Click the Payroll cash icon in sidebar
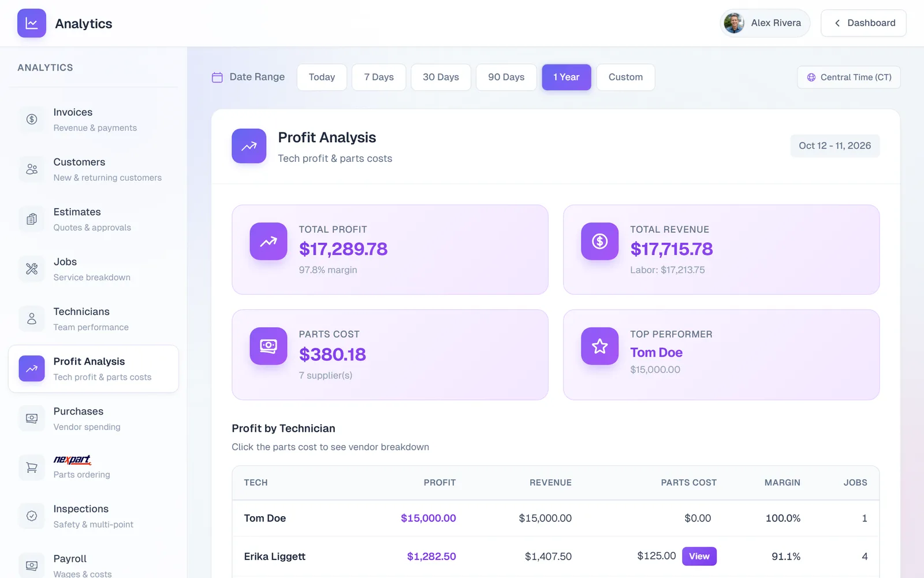Image resolution: width=924 pixels, height=578 pixels. click(x=32, y=566)
